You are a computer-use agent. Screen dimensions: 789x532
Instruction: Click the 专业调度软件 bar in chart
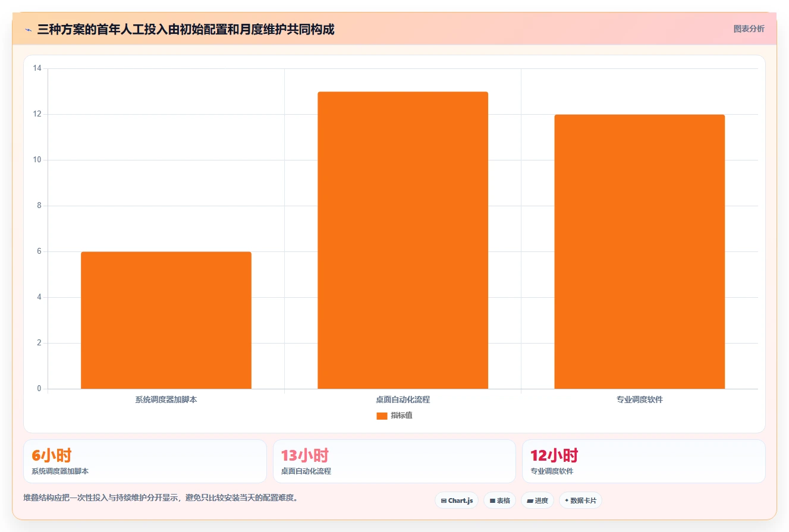point(639,251)
